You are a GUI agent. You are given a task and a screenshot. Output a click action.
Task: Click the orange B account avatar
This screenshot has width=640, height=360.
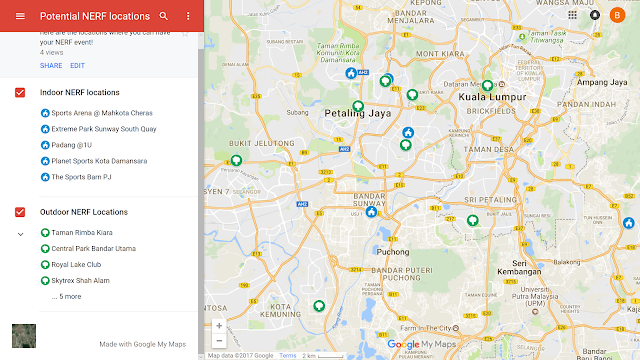(617, 15)
